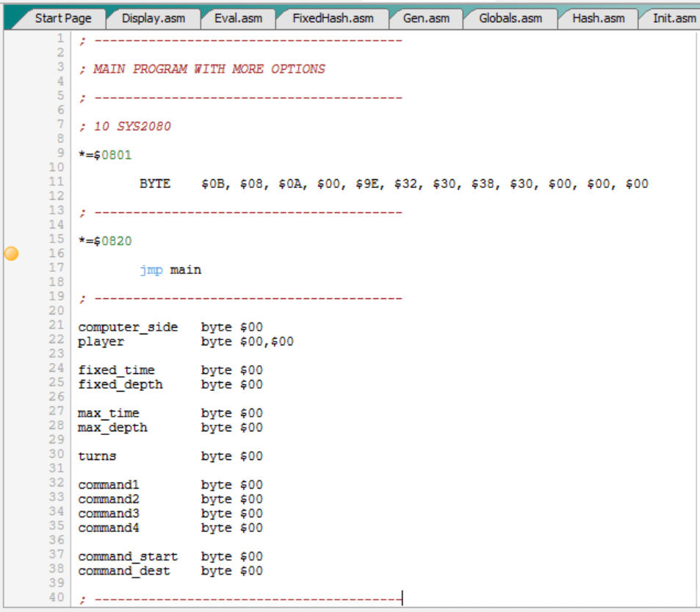Click the fixed_depth variable name
This screenshot has width=700, height=612.
point(120,384)
